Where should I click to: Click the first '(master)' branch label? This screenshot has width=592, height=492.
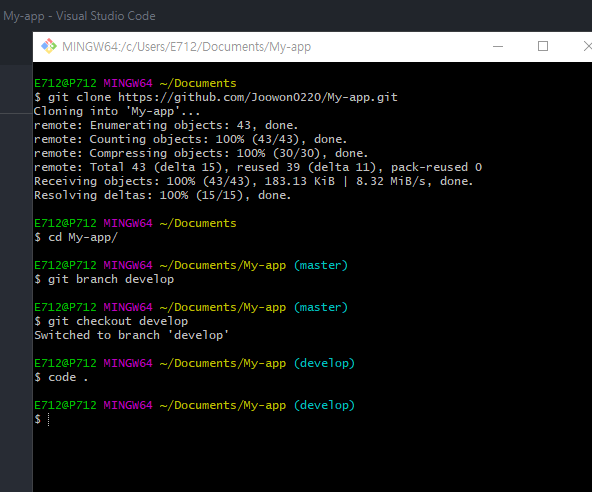[321, 265]
